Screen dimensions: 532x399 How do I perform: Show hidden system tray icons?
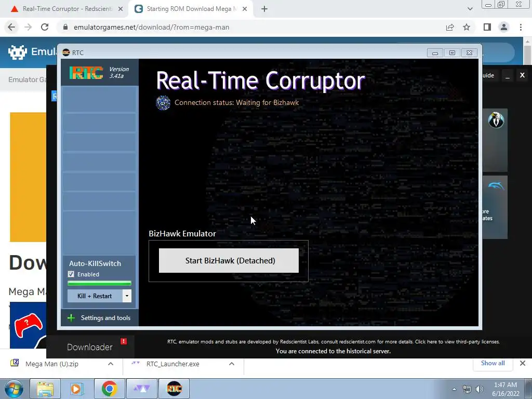[x=454, y=389]
